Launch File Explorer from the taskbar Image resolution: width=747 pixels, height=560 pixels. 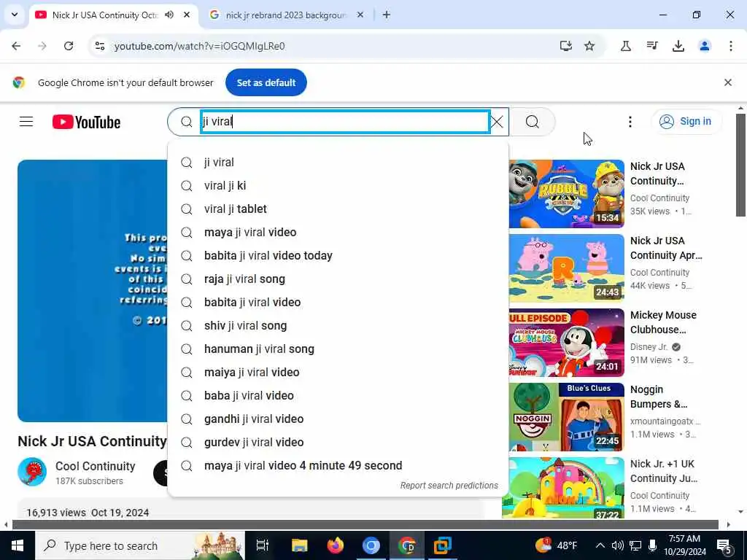(300, 545)
